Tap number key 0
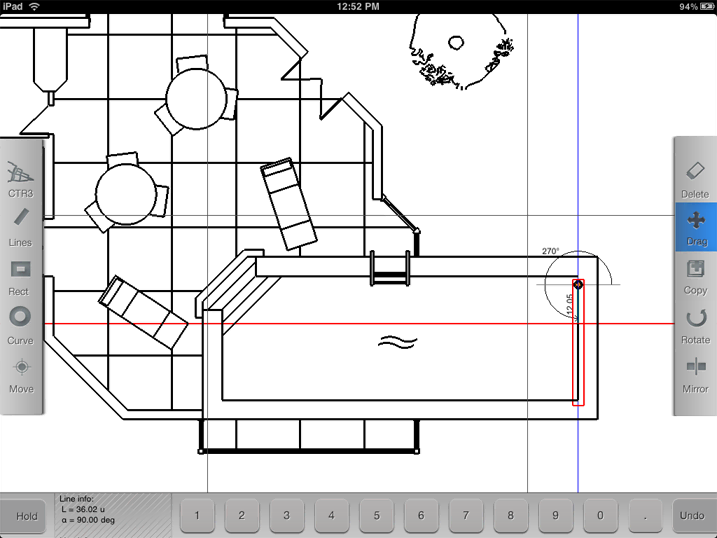 click(x=600, y=516)
